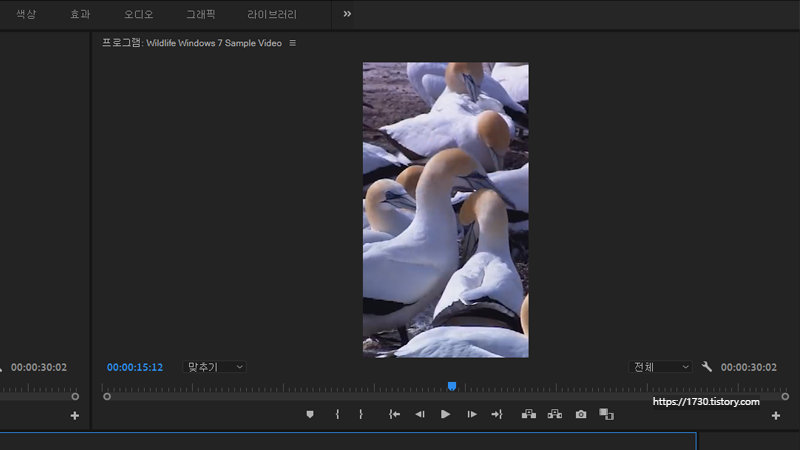Switch to the 효과 workspace tab
Image resolution: width=800 pixels, height=450 pixels.
point(80,14)
